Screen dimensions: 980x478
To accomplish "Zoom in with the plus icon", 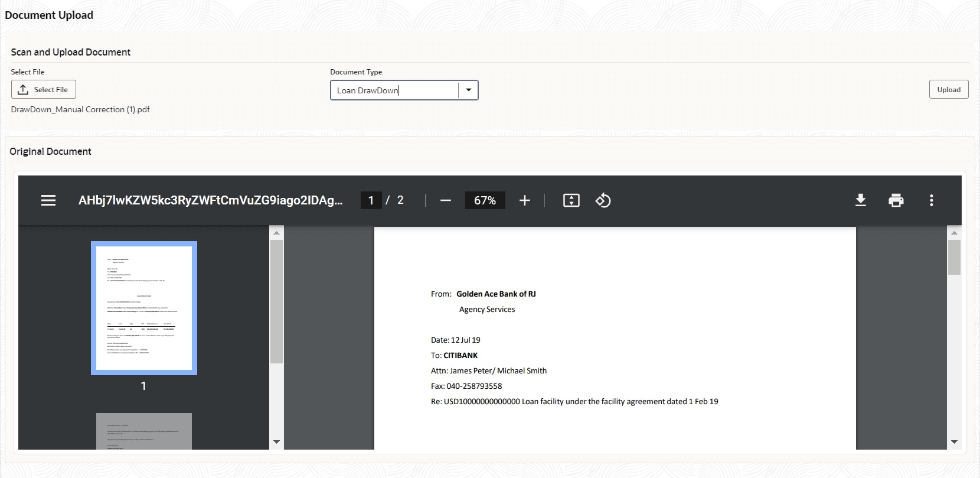I will tap(525, 200).
